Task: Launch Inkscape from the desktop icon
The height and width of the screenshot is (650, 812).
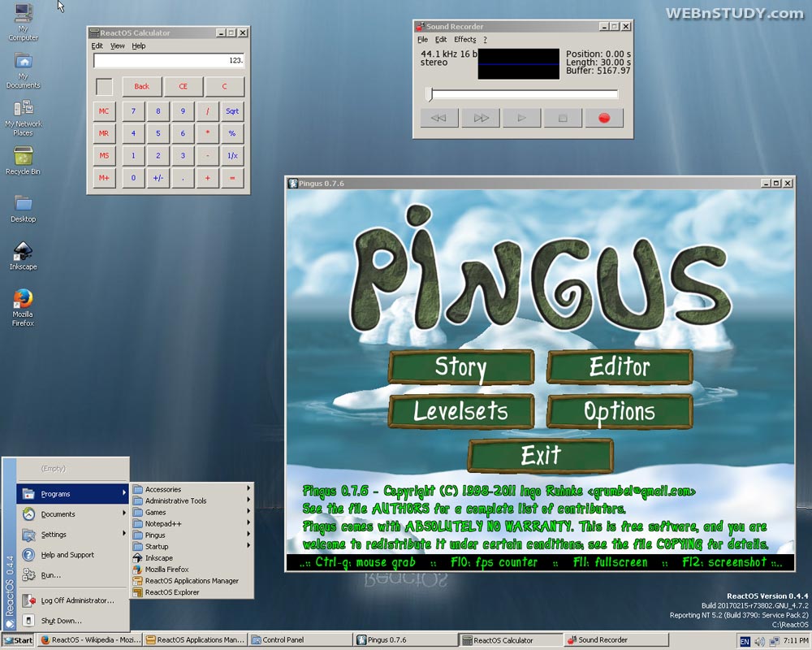Action: click(x=24, y=256)
